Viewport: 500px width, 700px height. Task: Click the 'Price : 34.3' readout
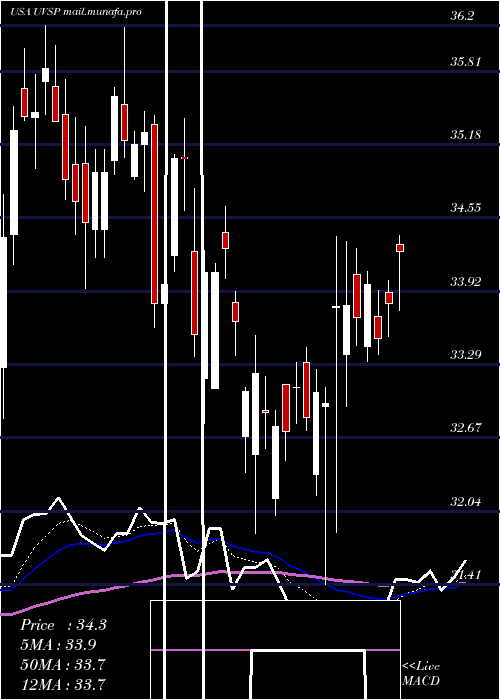[63, 625]
